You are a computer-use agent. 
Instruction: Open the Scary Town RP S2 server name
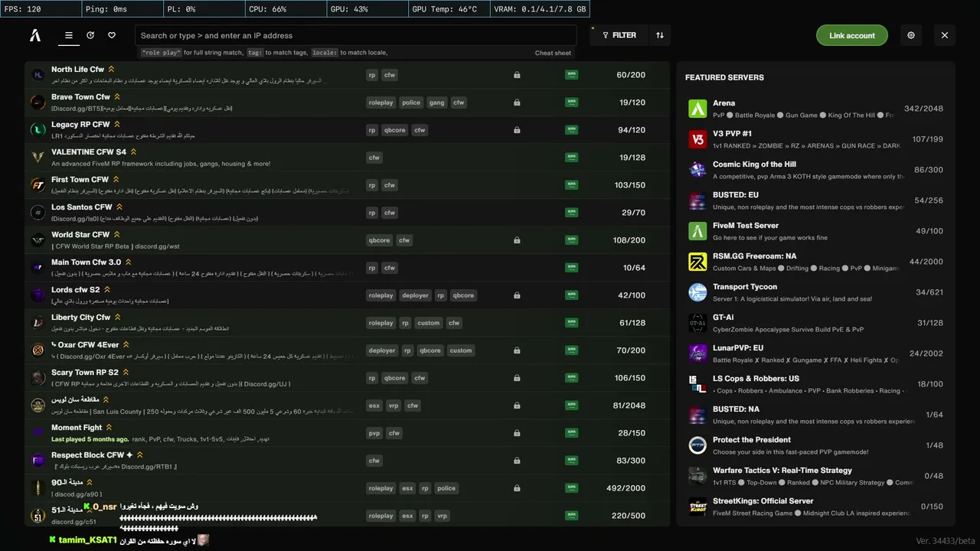85,373
